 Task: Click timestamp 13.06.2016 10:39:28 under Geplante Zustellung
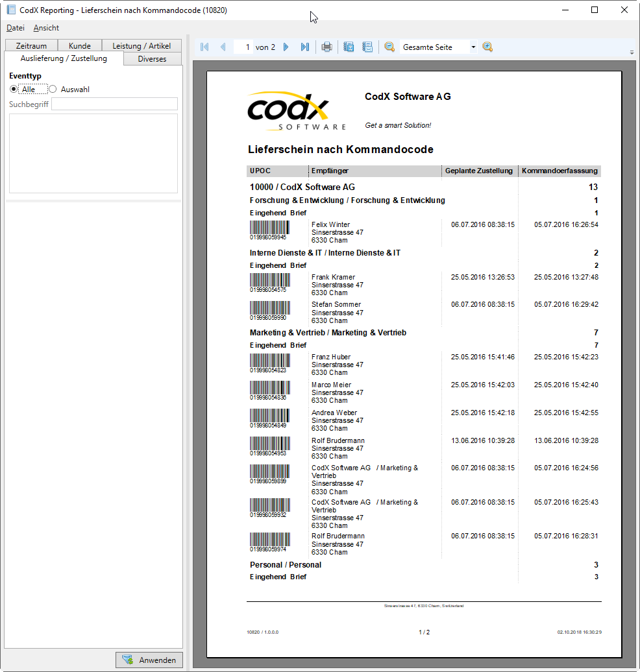point(482,440)
